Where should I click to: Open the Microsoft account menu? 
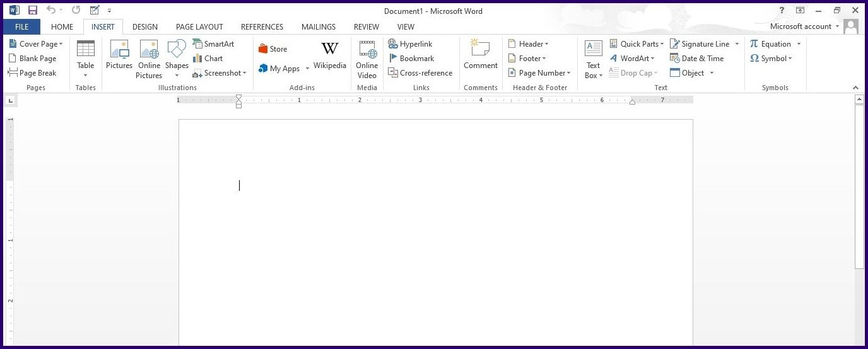coord(805,26)
